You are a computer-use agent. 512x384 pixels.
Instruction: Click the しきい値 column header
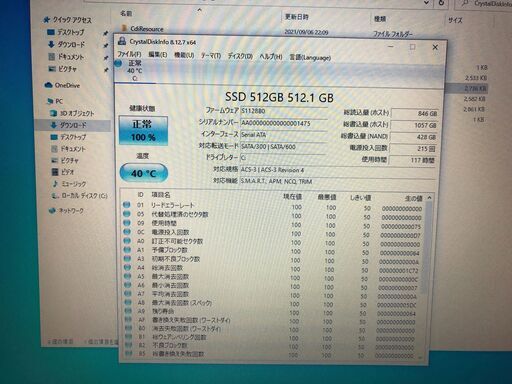click(360, 198)
